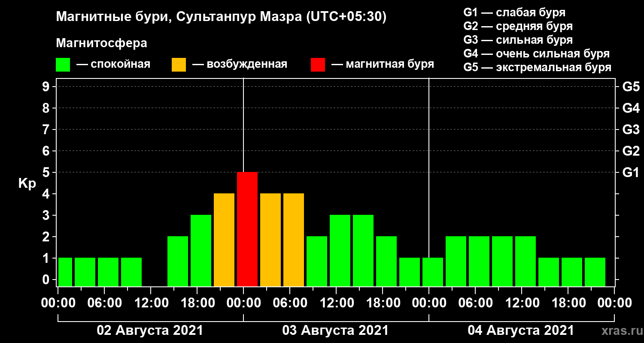Click the '12:00' time label above 02 Августа

pos(151,303)
